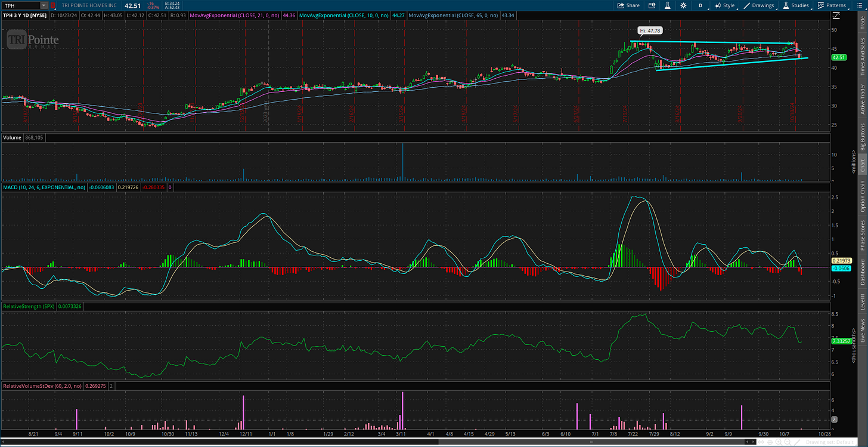Click the horizontal scrollbar thumb
Viewport: 868px width, 447px height.
tap(590, 442)
